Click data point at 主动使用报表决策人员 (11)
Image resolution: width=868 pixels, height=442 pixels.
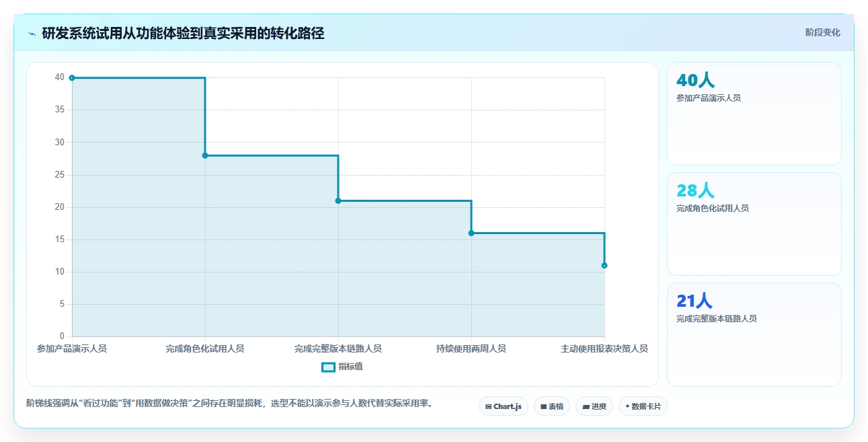coord(604,265)
